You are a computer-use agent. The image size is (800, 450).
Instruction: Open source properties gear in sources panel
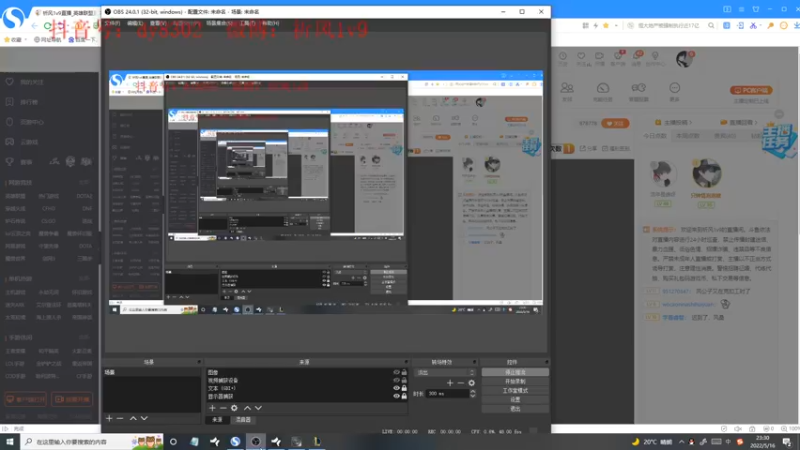(x=234, y=408)
